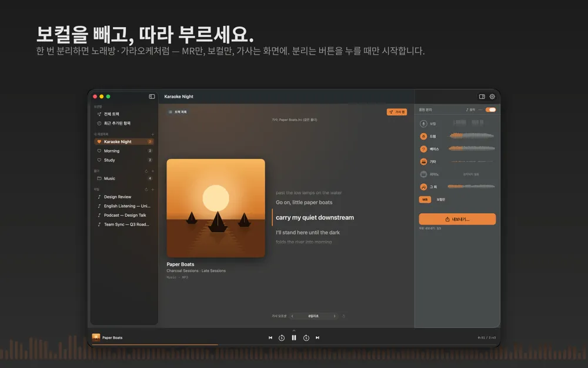588x368 pixels.
Task: Open the 트랙 목록 track list button
Action: (x=178, y=112)
